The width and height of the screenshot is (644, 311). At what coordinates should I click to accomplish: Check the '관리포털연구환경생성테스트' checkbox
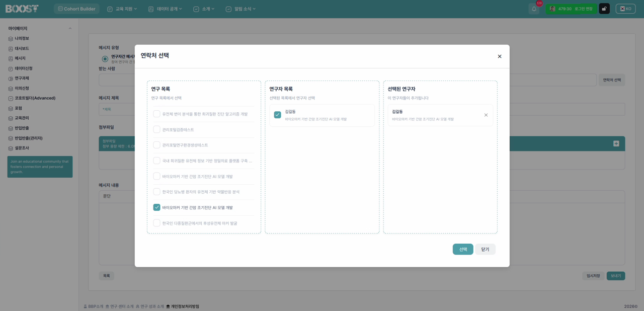(156, 145)
